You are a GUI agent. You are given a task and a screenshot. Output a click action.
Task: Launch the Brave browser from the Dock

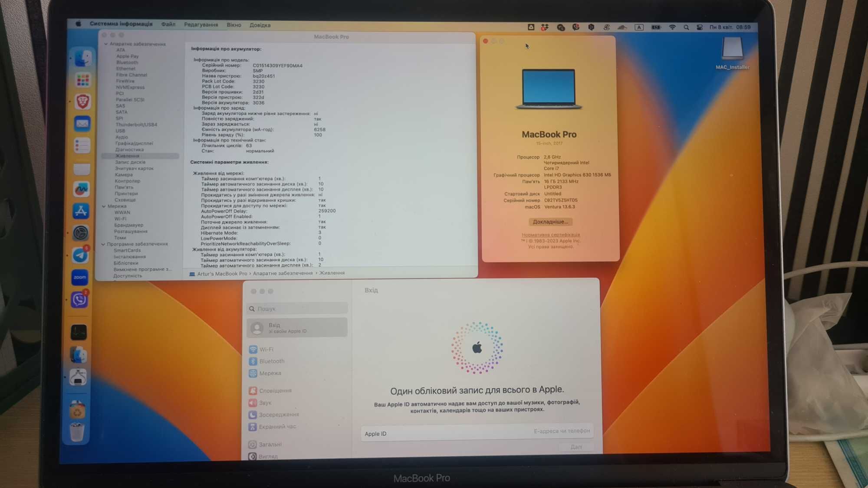point(82,102)
